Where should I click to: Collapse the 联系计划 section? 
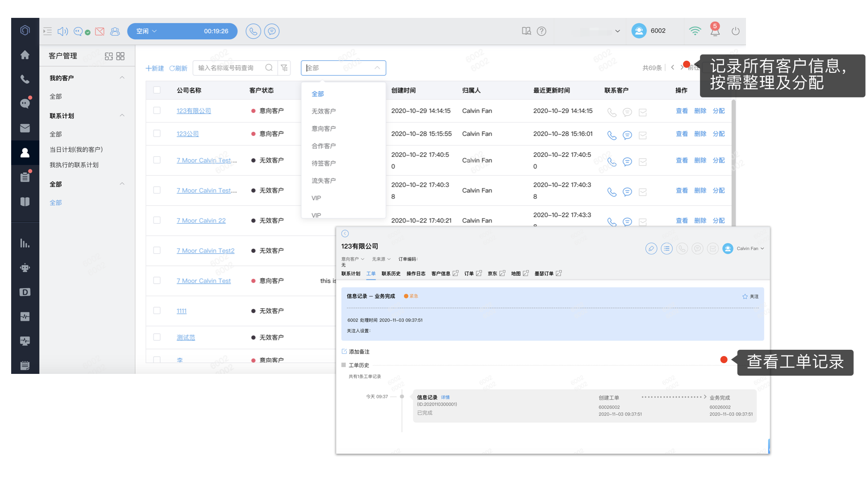click(122, 116)
